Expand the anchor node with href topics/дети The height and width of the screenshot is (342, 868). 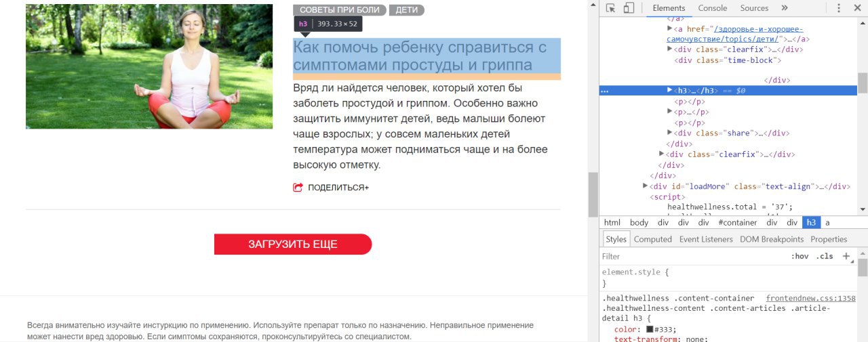pos(671,29)
